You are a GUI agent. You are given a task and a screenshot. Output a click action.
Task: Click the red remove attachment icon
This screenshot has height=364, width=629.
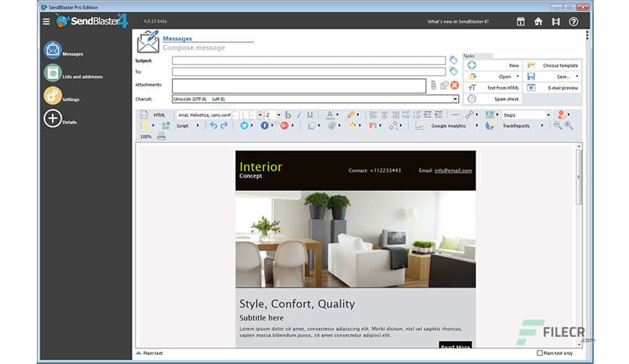[454, 85]
